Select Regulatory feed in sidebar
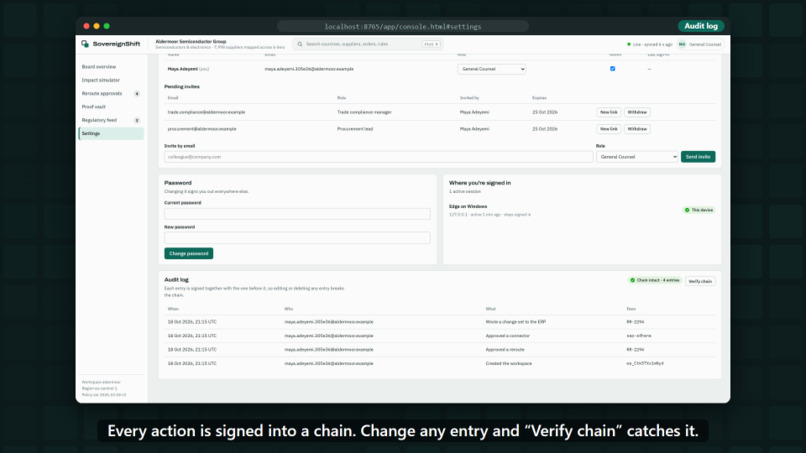This screenshot has height=453, width=806. 99,120
